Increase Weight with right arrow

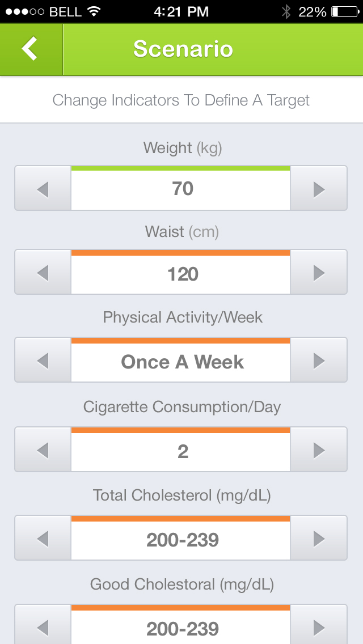[319, 189]
